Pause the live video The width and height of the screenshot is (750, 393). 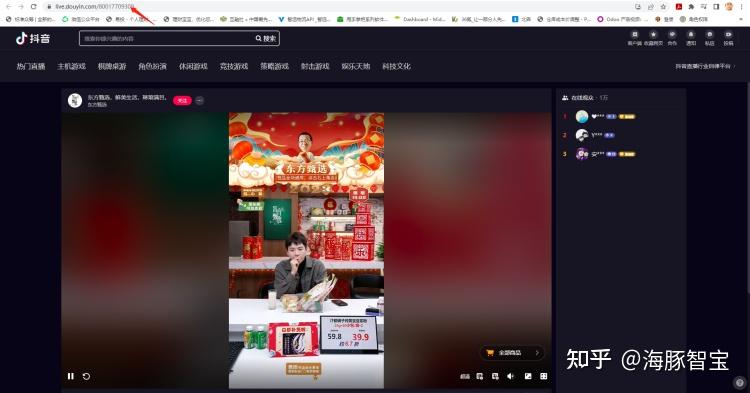(x=71, y=376)
